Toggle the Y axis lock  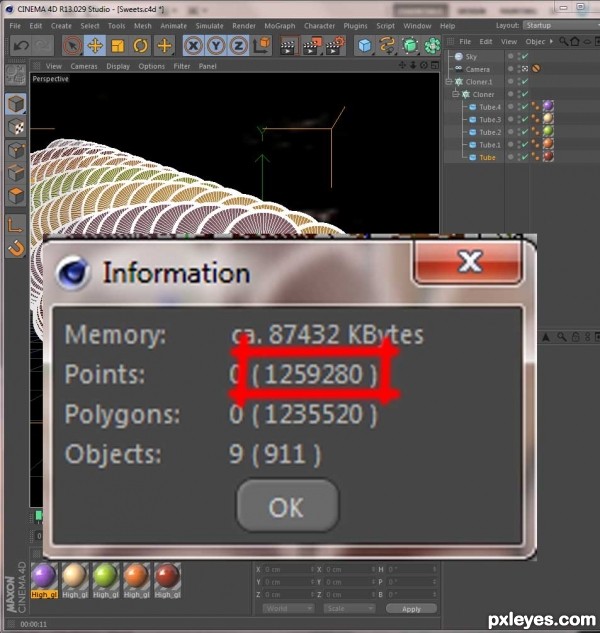pyautogui.click(x=216, y=46)
